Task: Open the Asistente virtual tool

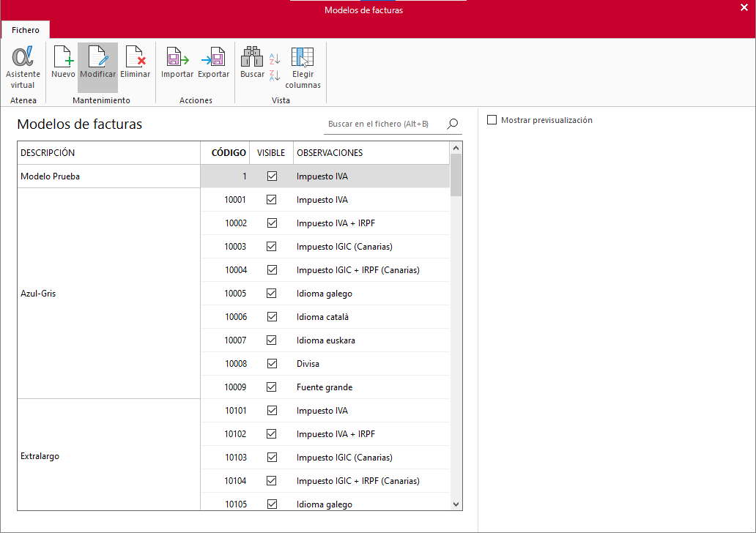Action: tap(23, 67)
